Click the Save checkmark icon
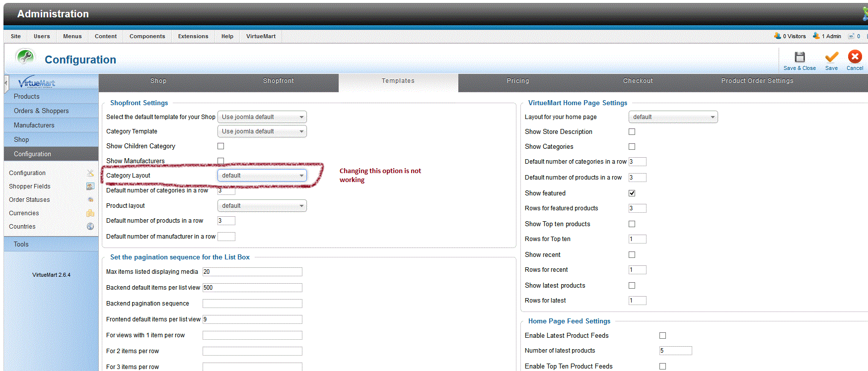 [832, 57]
